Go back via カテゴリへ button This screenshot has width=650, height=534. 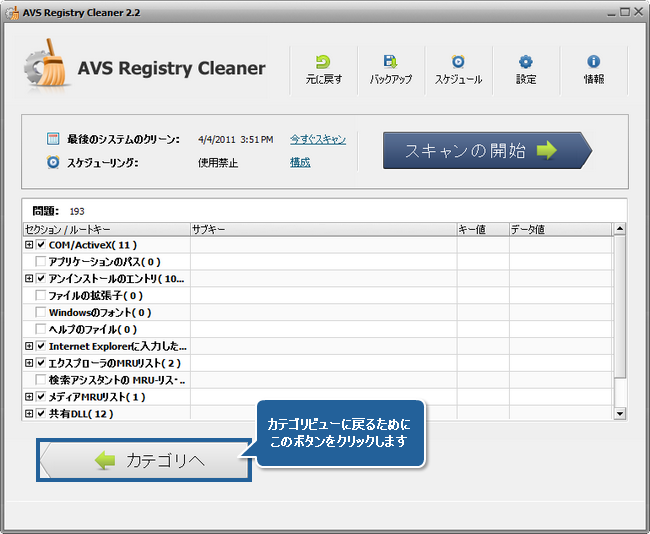[144, 460]
